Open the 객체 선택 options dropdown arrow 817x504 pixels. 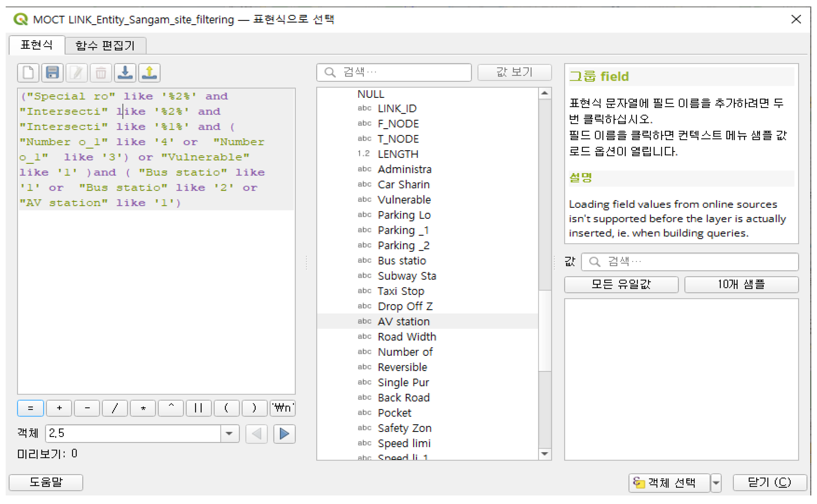[x=716, y=482]
